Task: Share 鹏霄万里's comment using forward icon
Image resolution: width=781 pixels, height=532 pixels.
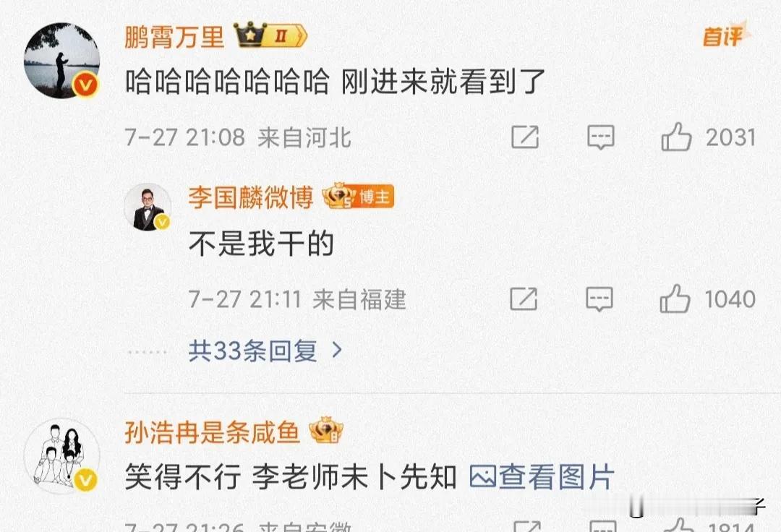Action: (x=525, y=137)
